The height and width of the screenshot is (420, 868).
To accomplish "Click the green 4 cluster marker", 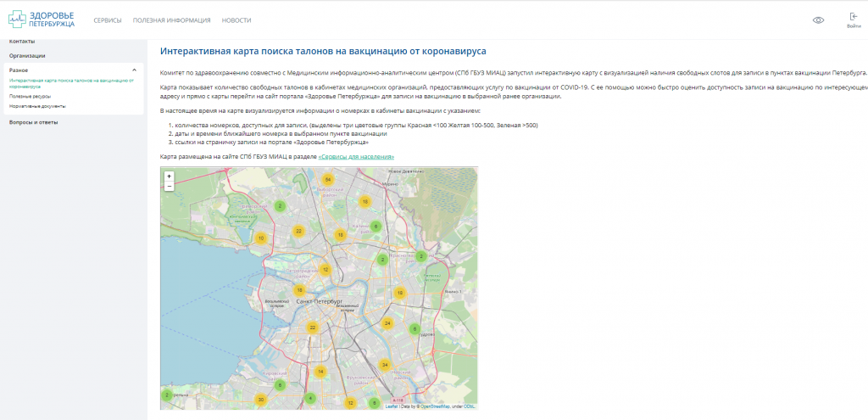I will coord(310,398).
